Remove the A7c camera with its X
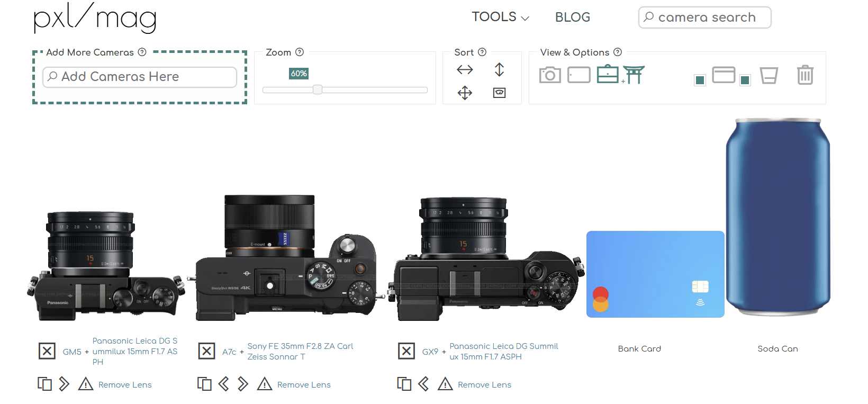This screenshot has height=404, width=868. 206,351
